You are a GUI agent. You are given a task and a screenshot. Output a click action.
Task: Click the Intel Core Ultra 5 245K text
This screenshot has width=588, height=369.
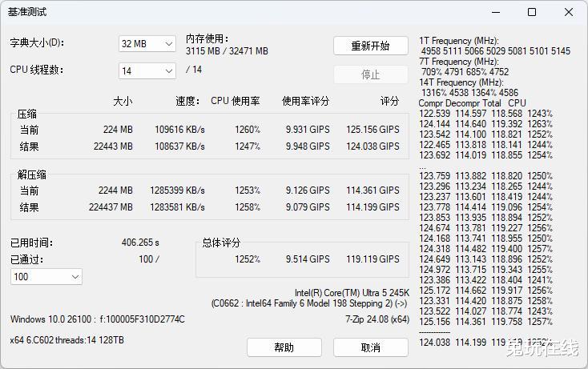click(352, 293)
